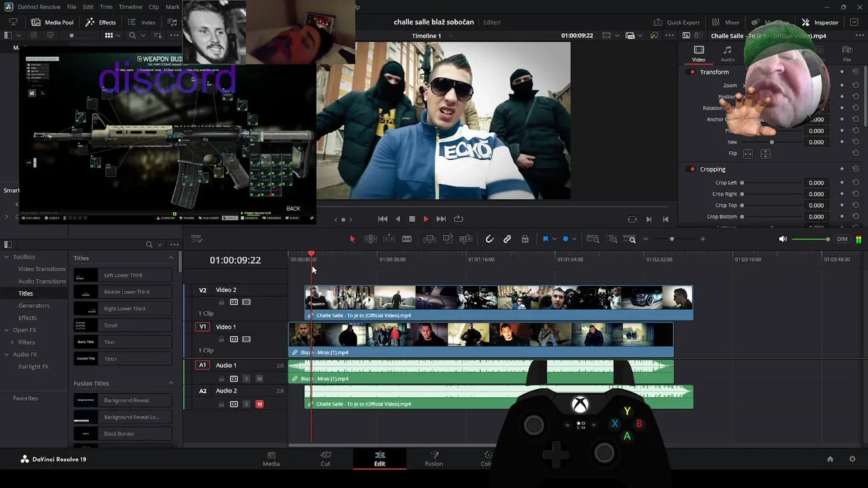
Task: Toggle Linked Selection chain icon
Action: [507, 239]
